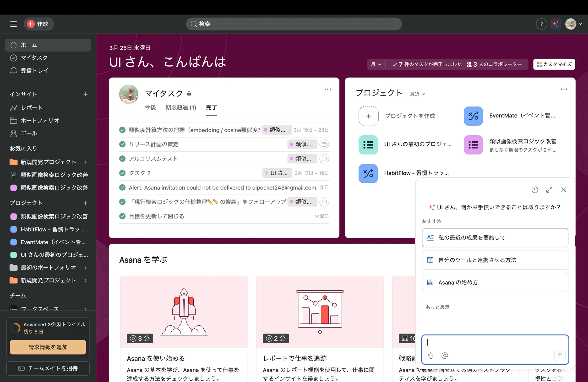The width and height of the screenshot is (588, 382).
Task: Open EventMate project tile icon
Action: (473, 116)
